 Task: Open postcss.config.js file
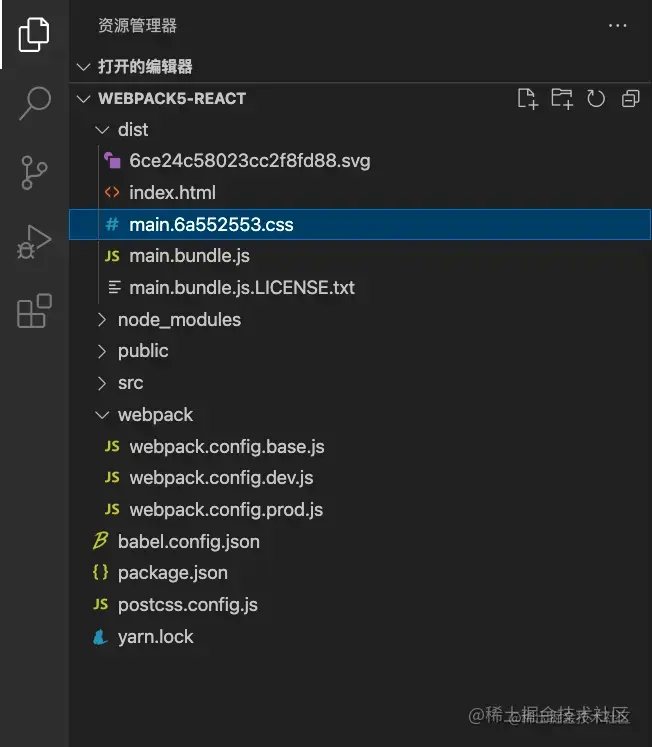[x=188, y=605]
